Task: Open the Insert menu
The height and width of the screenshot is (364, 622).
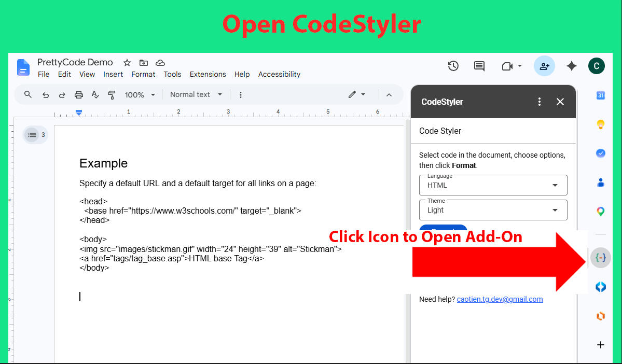Action: 113,74
